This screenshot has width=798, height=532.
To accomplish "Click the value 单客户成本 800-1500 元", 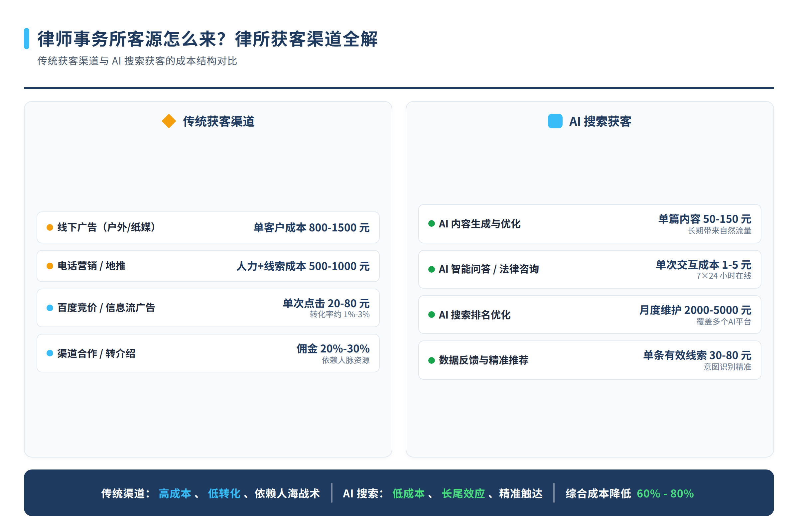I will click(312, 227).
